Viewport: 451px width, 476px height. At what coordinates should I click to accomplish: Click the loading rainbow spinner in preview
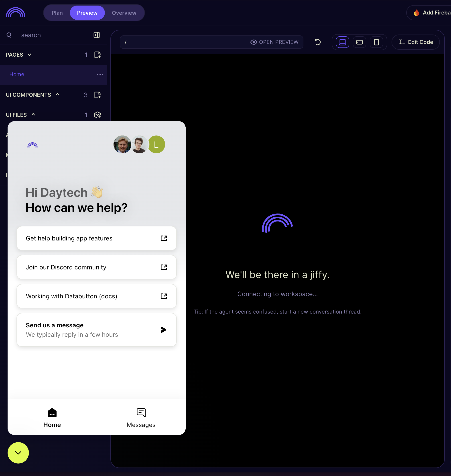pyautogui.click(x=277, y=223)
